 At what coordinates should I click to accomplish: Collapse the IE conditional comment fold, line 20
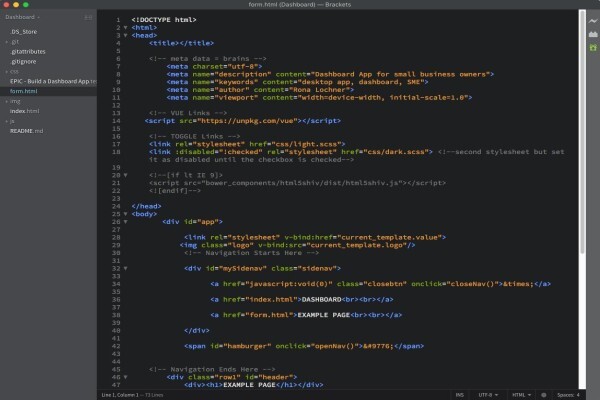click(126, 175)
